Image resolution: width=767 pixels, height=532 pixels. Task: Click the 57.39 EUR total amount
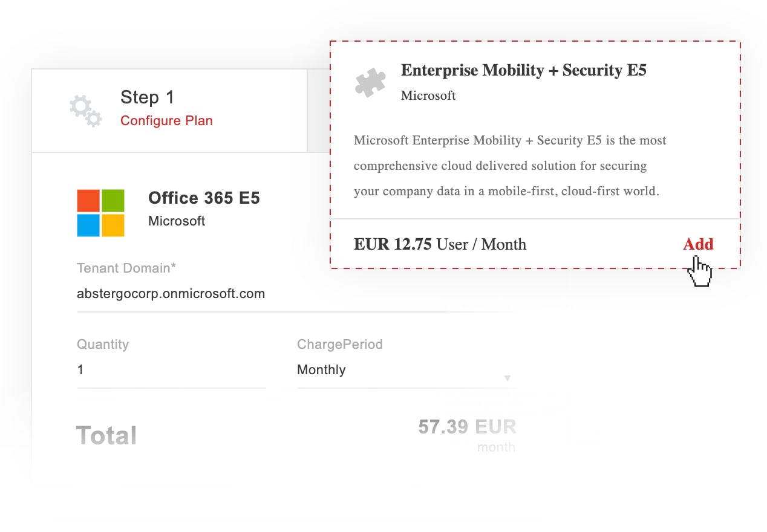466,427
